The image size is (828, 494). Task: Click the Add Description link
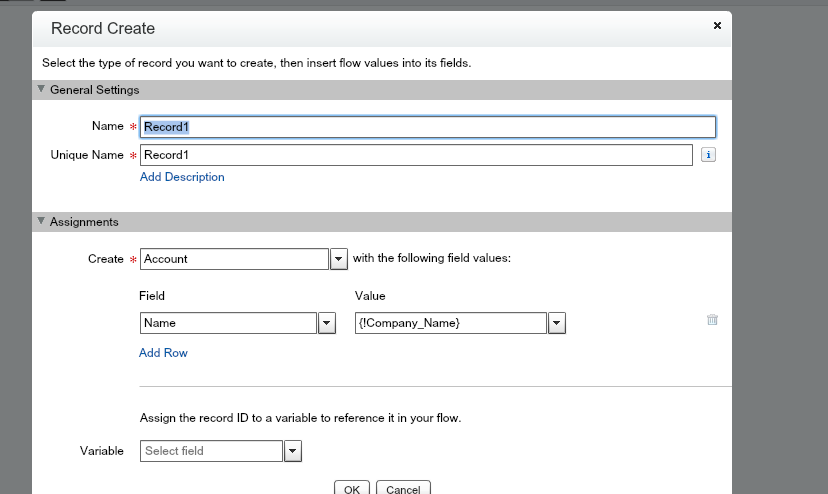click(182, 177)
